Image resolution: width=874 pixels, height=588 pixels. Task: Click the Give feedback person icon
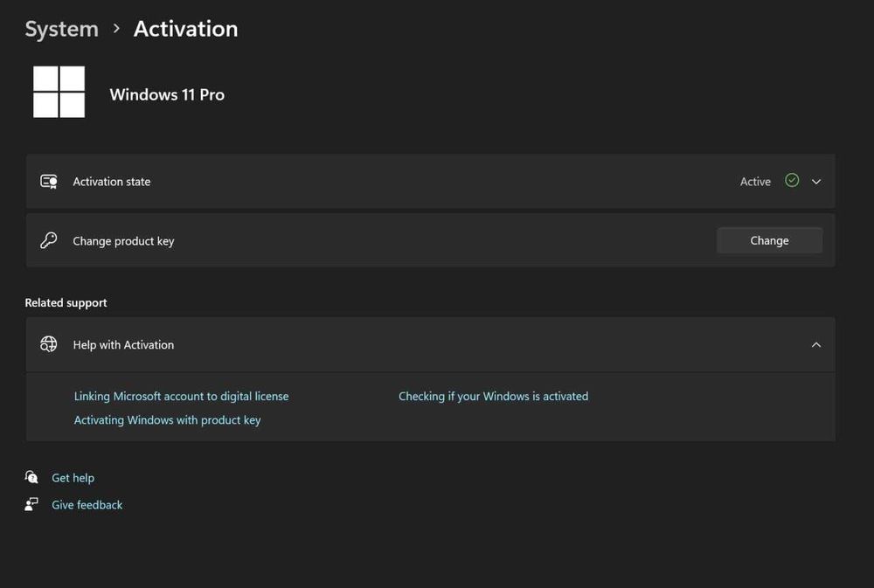click(x=31, y=504)
